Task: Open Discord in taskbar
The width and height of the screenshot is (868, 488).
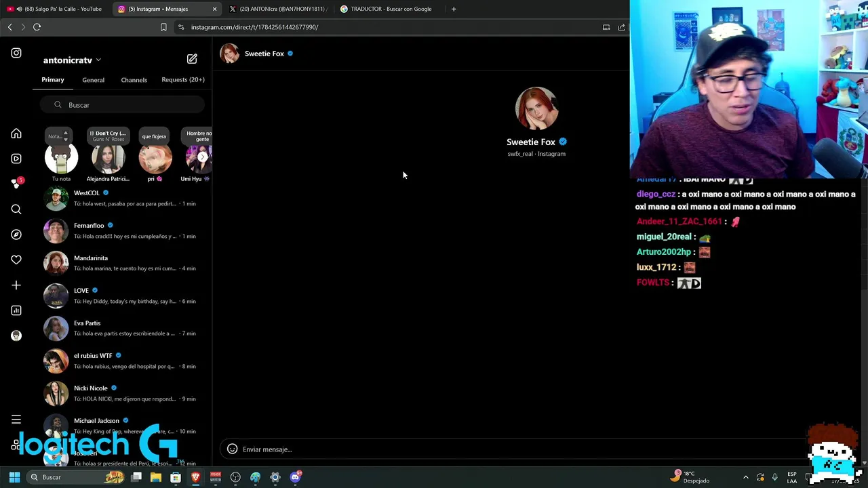Action: click(x=295, y=477)
